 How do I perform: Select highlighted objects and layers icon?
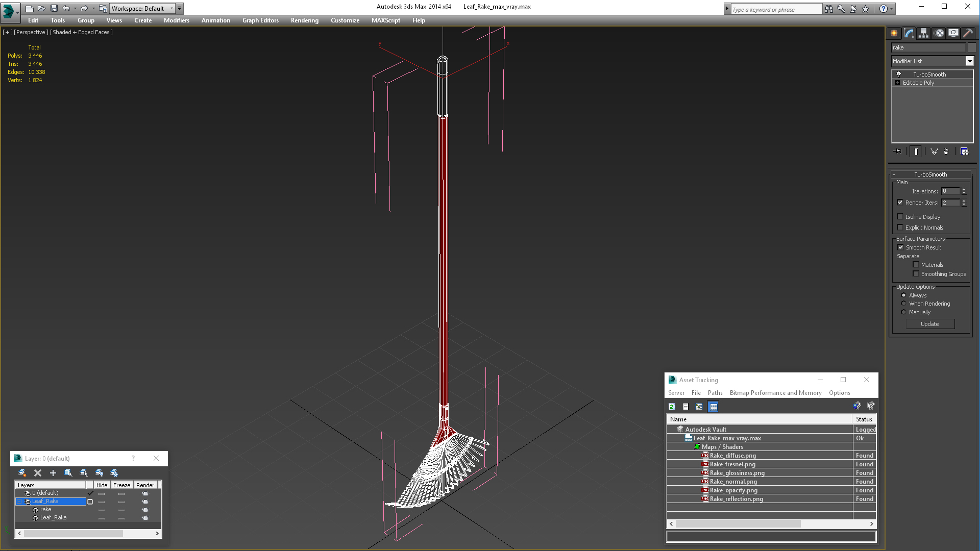coord(68,473)
